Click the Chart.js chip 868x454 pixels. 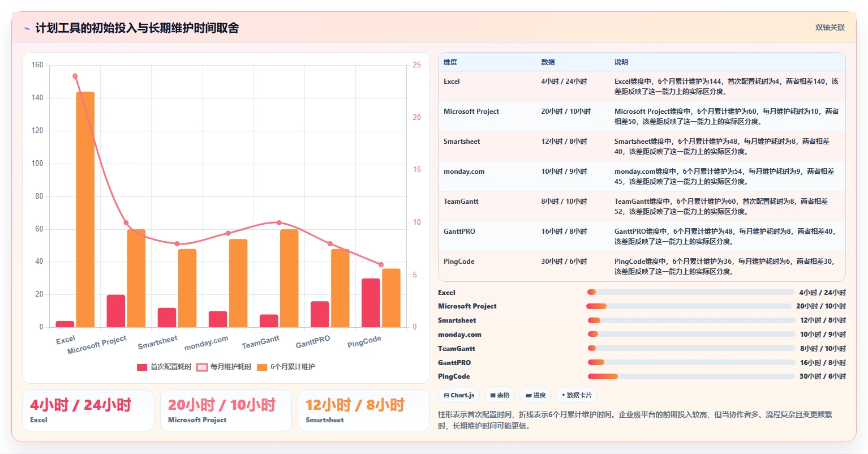pyautogui.click(x=459, y=395)
